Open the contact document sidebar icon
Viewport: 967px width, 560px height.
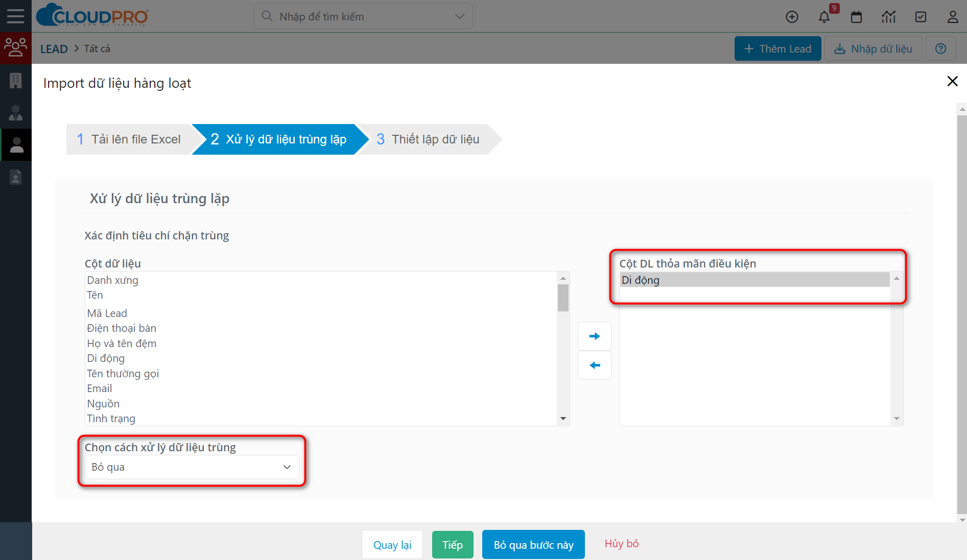tap(16, 177)
